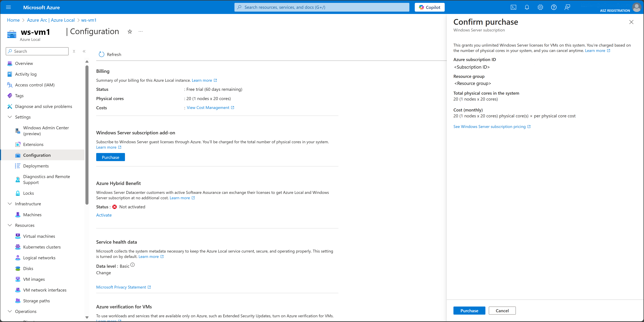Open the notifications bell

pyautogui.click(x=527, y=7)
